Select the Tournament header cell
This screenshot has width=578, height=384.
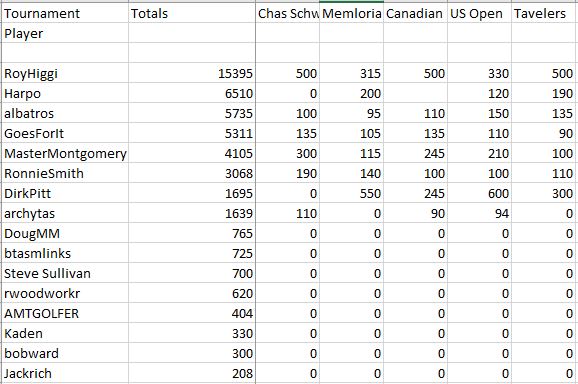click(x=65, y=14)
